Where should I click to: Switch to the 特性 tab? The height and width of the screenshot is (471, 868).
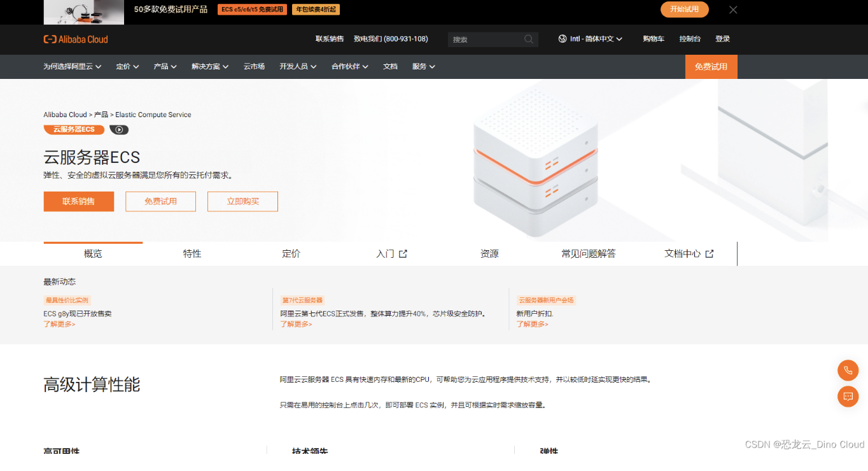192,253
